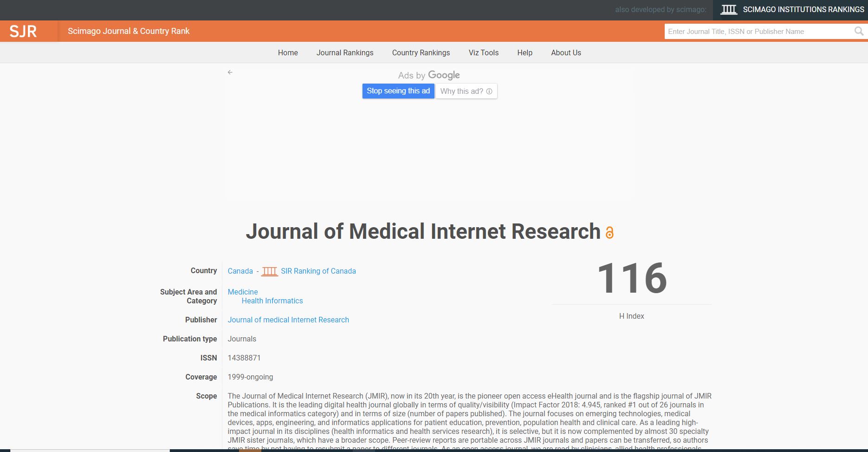This screenshot has height=452, width=868.
Task: Open Viz Tools menu
Action: point(484,53)
